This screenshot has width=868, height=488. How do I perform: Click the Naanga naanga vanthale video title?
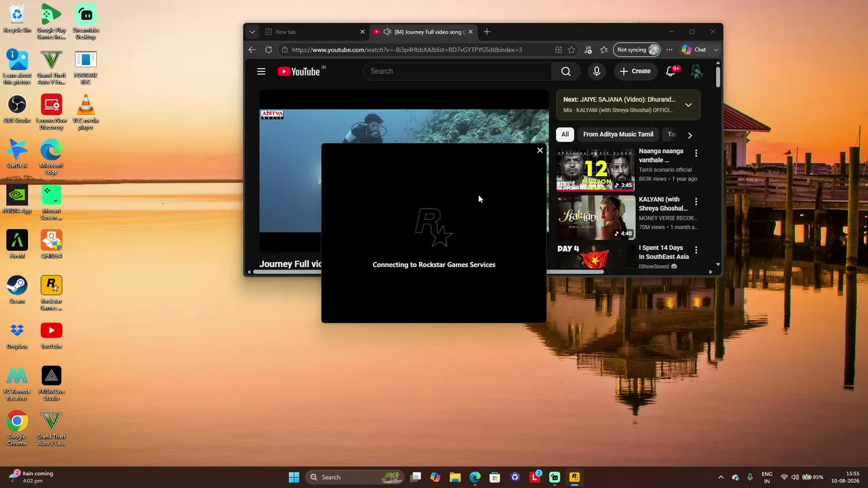click(x=661, y=155)
